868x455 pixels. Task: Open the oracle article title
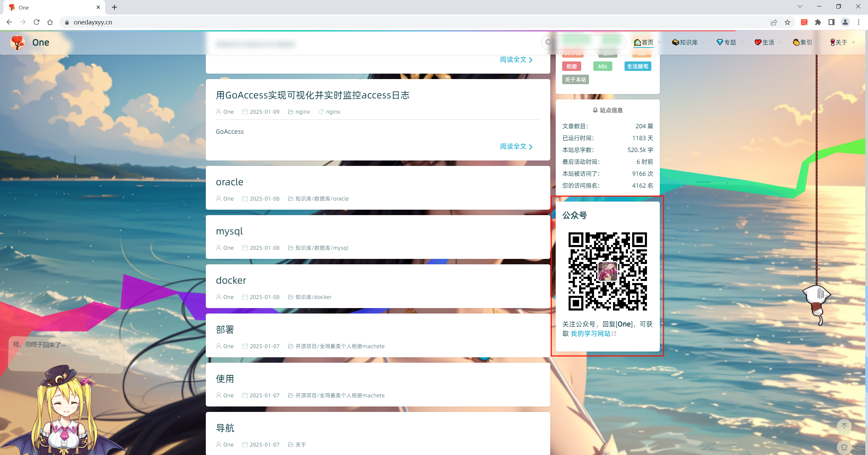point(230,182)
